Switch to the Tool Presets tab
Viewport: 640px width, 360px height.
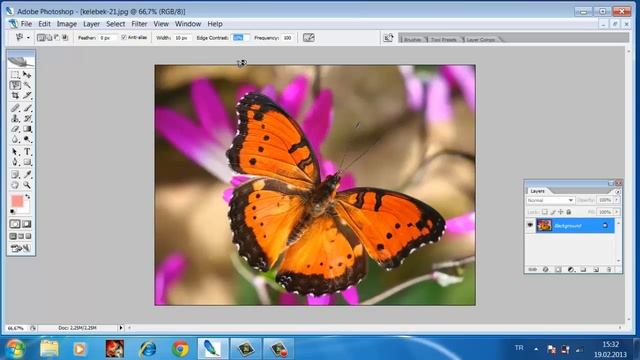(x=444, y=39)
